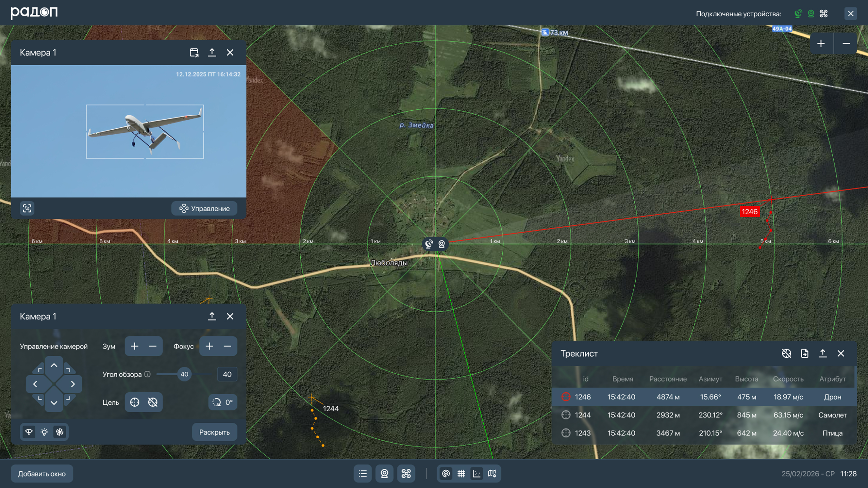This screenshot has width=868, height=488.
Task: Toggle the camera light (bulb icon)
Action: [x=44, y=432]
